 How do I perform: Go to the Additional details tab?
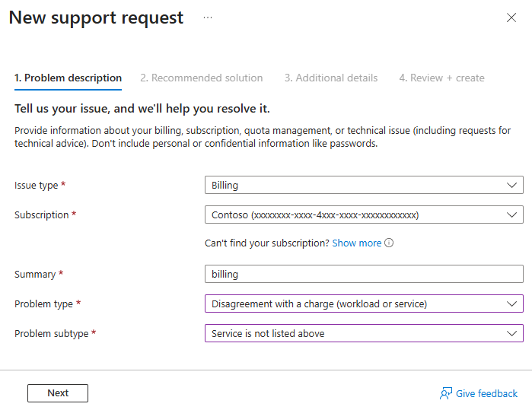pos(331,78)
